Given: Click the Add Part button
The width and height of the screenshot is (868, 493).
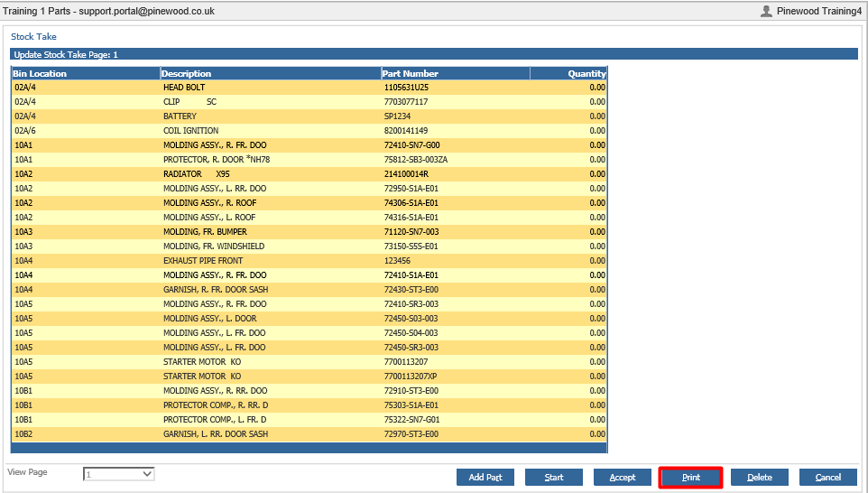Looking at the screenshot, I should point(485,478).
